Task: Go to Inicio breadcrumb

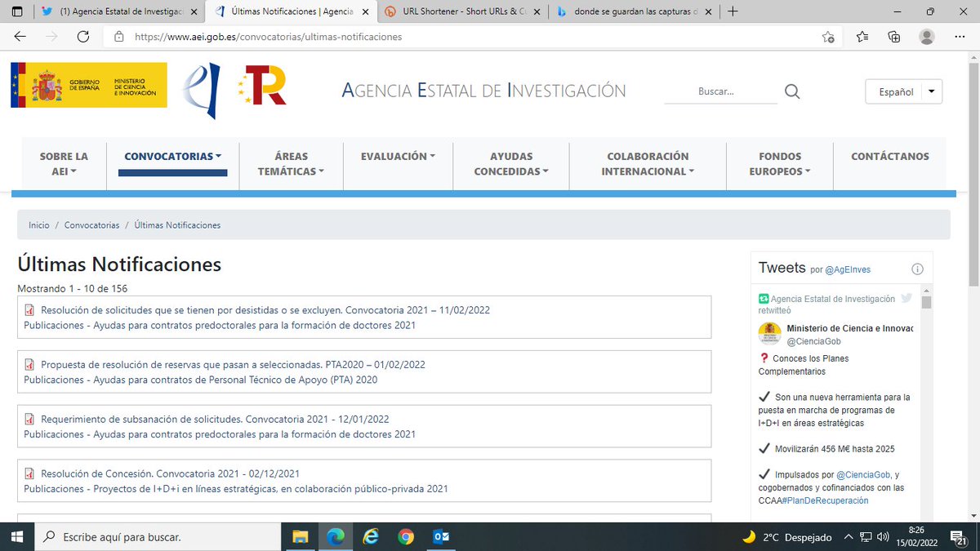Action: (x=38, y=225)
